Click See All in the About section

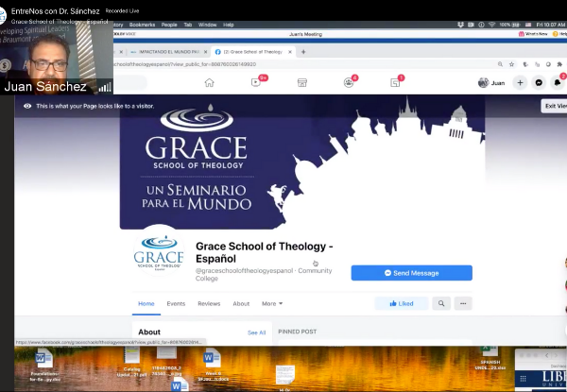pos(256,332)
